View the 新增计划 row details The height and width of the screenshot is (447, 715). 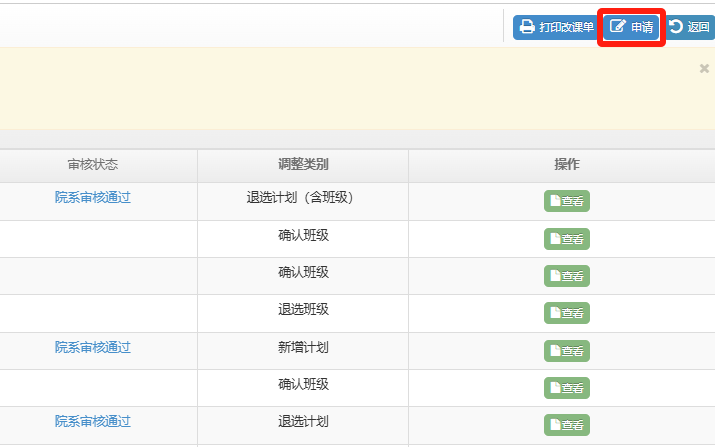point(567,351)
